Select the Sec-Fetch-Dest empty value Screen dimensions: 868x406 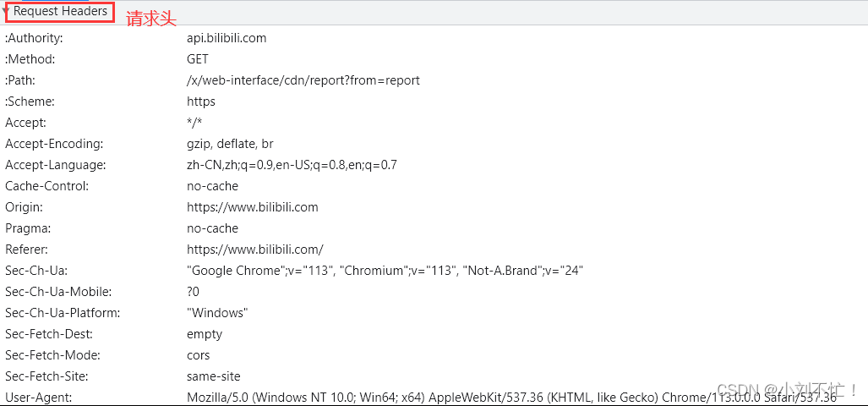[x=205, y=334]
